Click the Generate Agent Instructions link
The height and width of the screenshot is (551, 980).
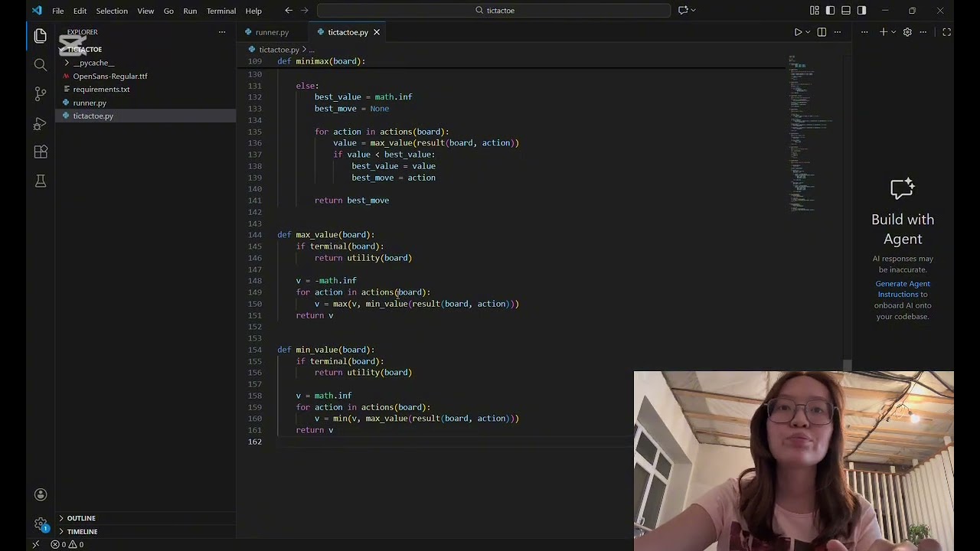(903, 289)
